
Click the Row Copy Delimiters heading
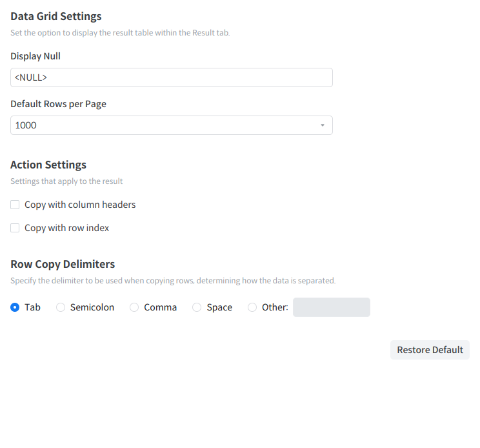pyautogui.click(x=63, y=264)
